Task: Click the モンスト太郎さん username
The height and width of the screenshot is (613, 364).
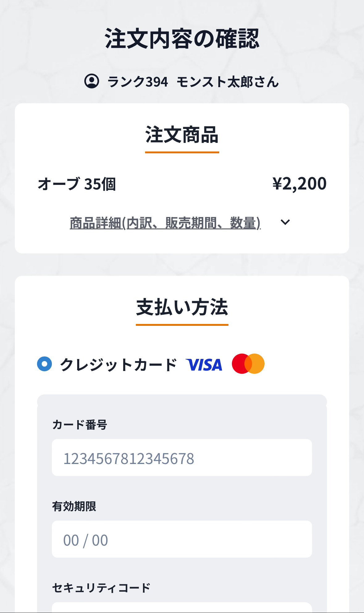Action: 228,82
